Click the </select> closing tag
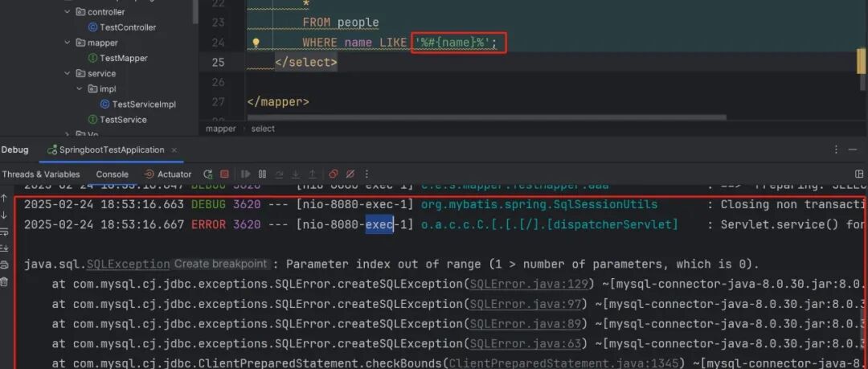The height and width of the screenshot is (369, 868). click(x=306, y=62)
